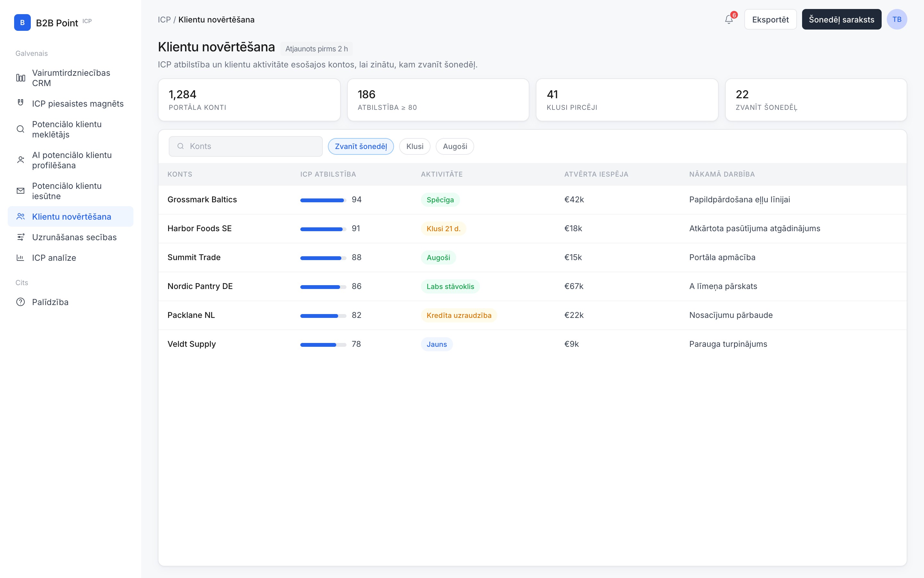Screen dimensions: 924x578
Task: Open Palīdzība help page
Action: coord(71,302)
